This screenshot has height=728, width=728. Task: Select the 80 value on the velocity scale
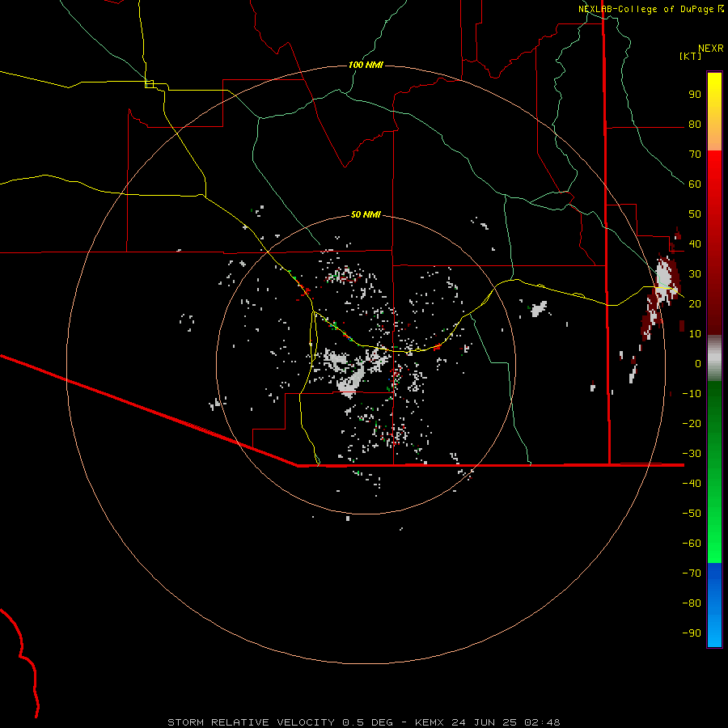[695, 125]
